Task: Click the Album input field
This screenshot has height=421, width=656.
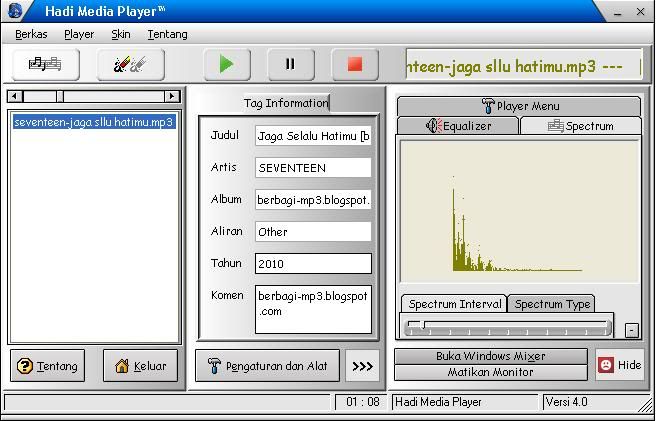Action: 313,200
